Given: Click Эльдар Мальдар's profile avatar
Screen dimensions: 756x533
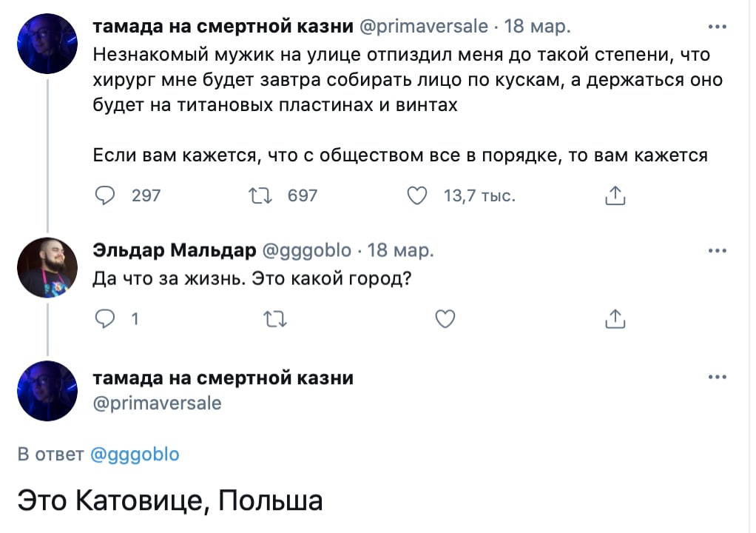Looking at the screenshot, I should pos(47,267).
